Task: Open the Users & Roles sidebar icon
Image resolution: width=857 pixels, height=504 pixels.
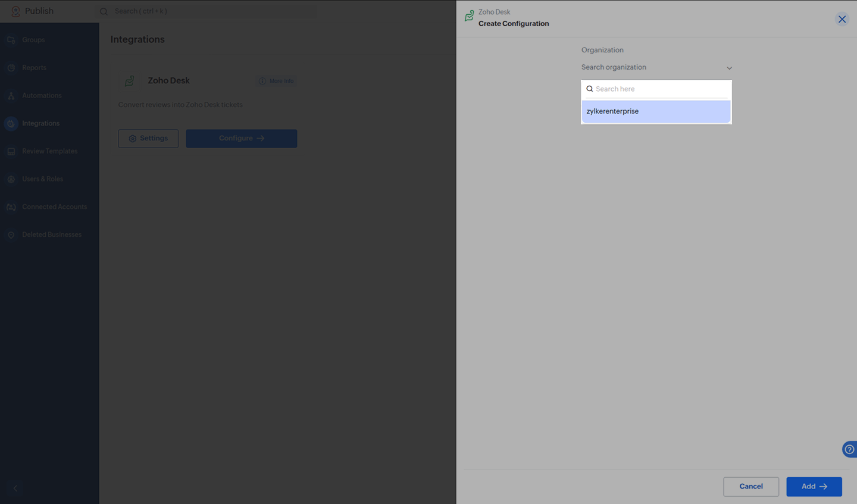Action: (x=11, y=179)
